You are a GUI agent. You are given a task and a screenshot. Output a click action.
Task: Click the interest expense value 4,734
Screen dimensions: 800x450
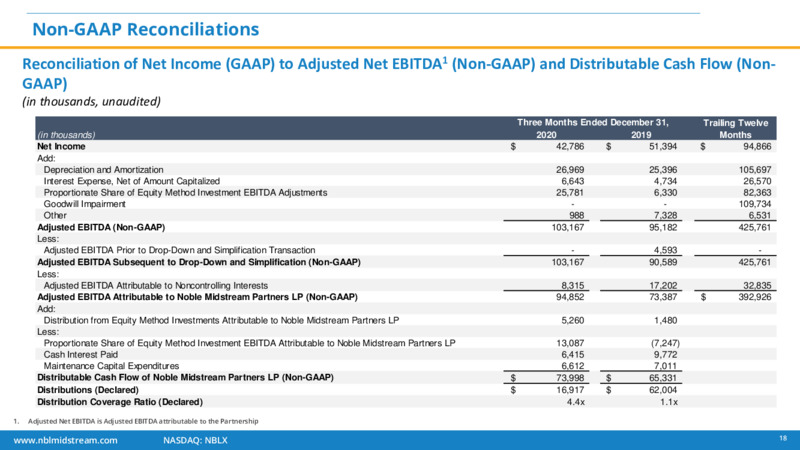point(665,181)
